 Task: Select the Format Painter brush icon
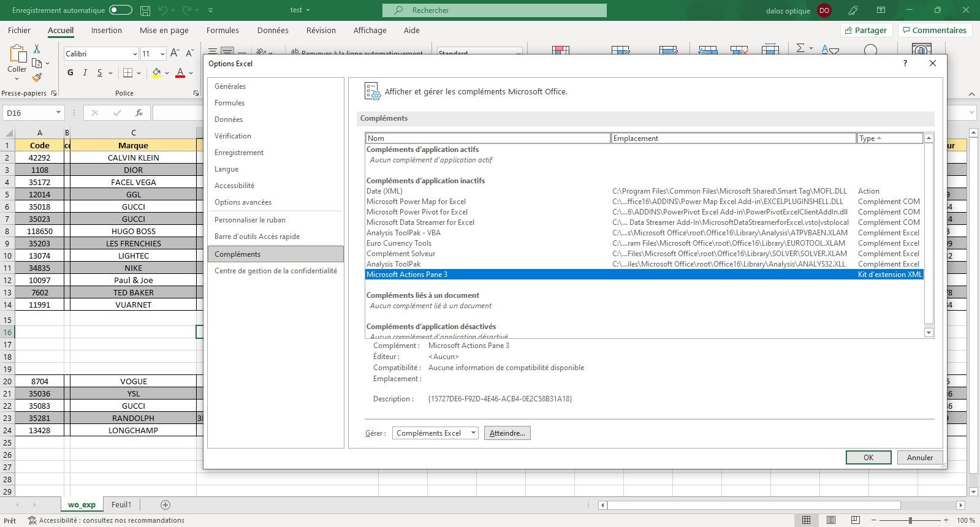point(37,77)
